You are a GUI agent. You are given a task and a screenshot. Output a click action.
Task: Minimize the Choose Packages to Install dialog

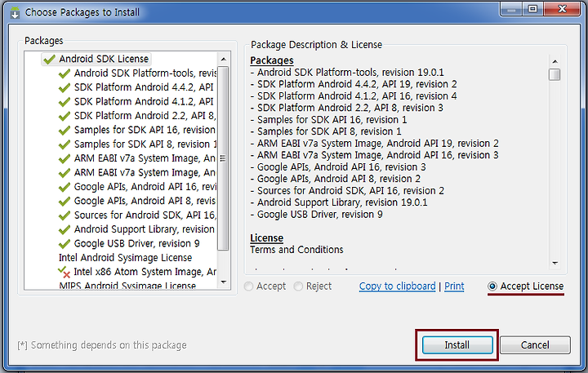(510, 9)
